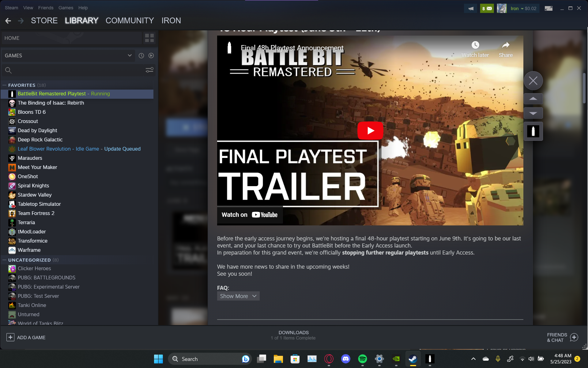Open BattleBit game icon in overlay
This screenshot has width=588, height=368.
[533, 131]
